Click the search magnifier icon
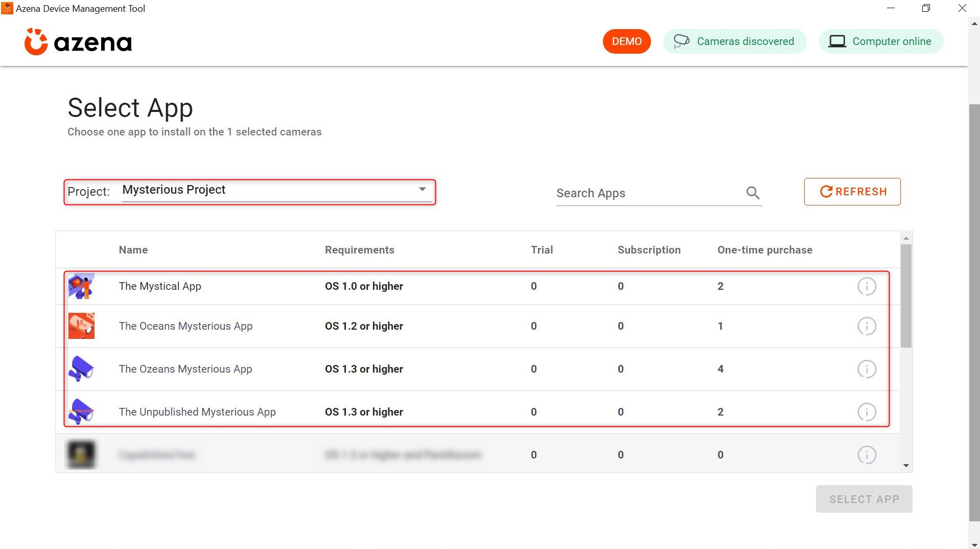The height and width of the screenshot is (549, 980). [x=753, y=193]
